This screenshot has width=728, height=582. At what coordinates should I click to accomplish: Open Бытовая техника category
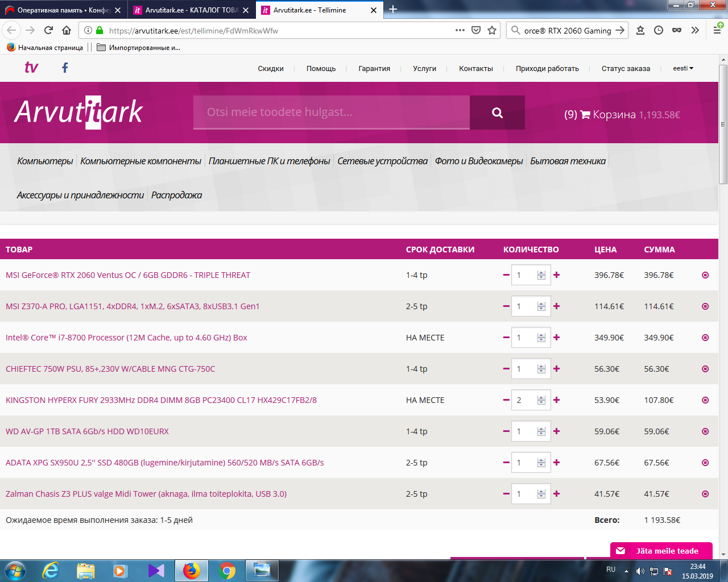(x=568, y=161)
